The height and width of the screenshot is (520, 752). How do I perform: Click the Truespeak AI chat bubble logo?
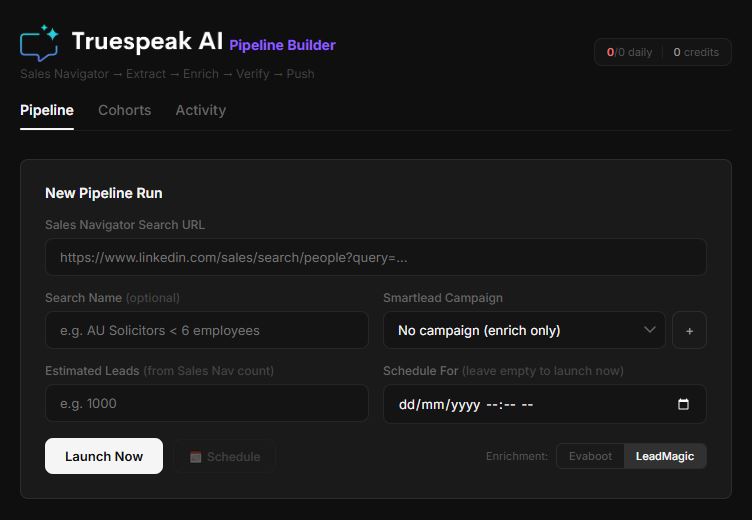[39, 43]
